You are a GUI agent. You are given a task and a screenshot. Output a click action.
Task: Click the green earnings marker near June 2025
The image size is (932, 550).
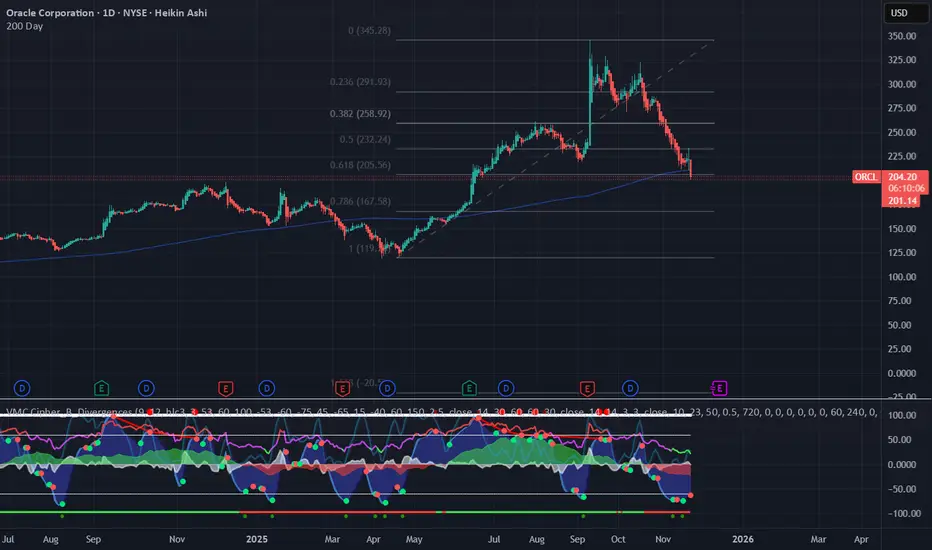pyautogui.click(x=468, y=387)
